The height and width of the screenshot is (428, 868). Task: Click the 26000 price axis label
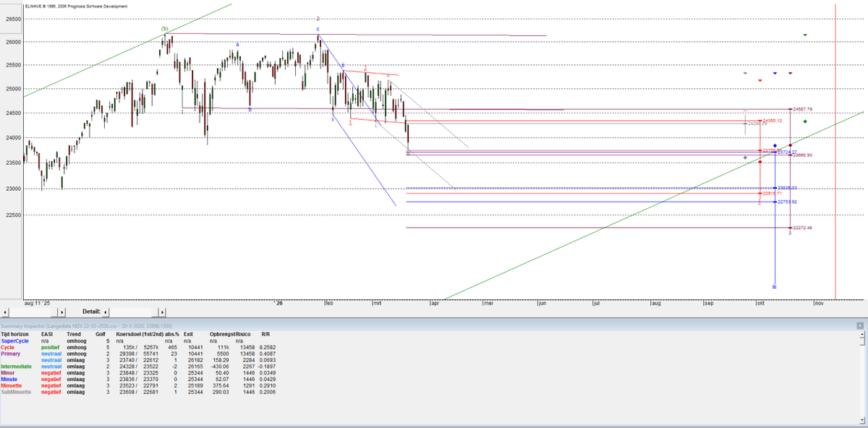tap(14, 42)
